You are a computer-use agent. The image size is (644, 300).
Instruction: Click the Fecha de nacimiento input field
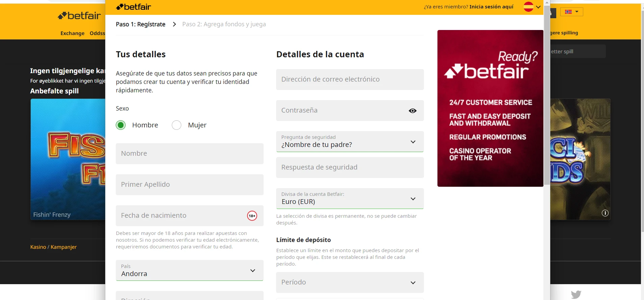pos(189,216)
